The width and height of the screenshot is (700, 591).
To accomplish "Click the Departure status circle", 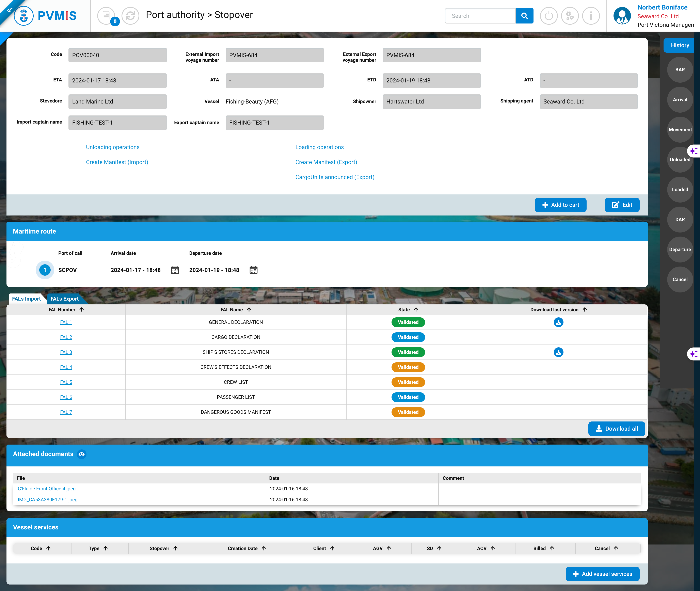I will [x=680, y=250].
